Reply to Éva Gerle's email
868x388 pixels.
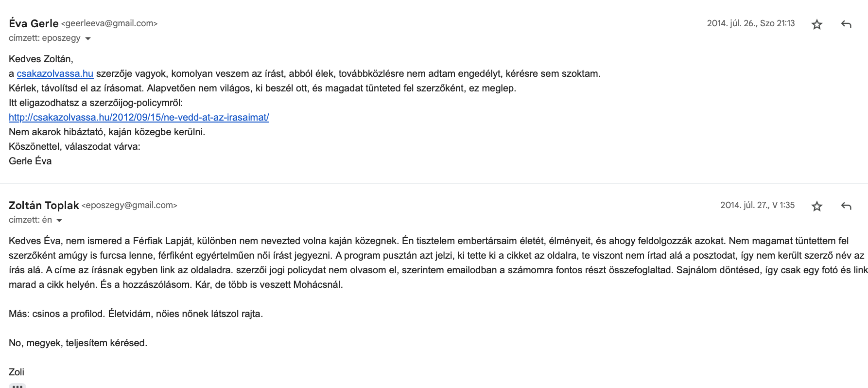click(x=846, y=24)
